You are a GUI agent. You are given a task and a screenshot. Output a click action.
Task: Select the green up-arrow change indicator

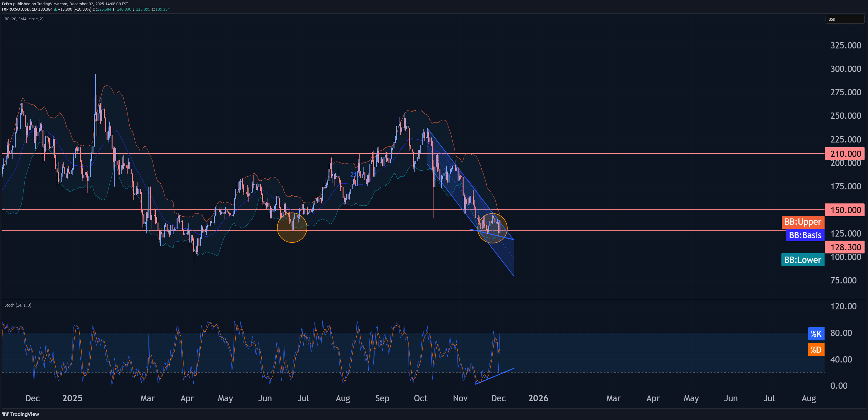click(x=56, y=9)
